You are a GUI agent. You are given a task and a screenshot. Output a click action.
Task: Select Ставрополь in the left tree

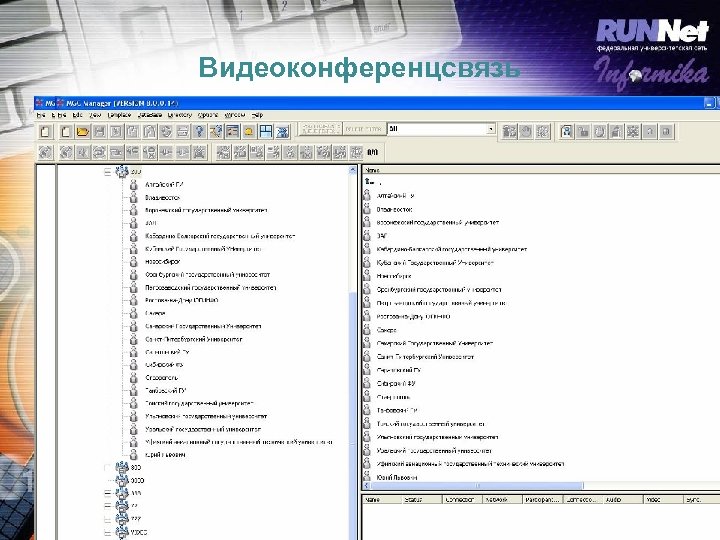tap(161, 378)
